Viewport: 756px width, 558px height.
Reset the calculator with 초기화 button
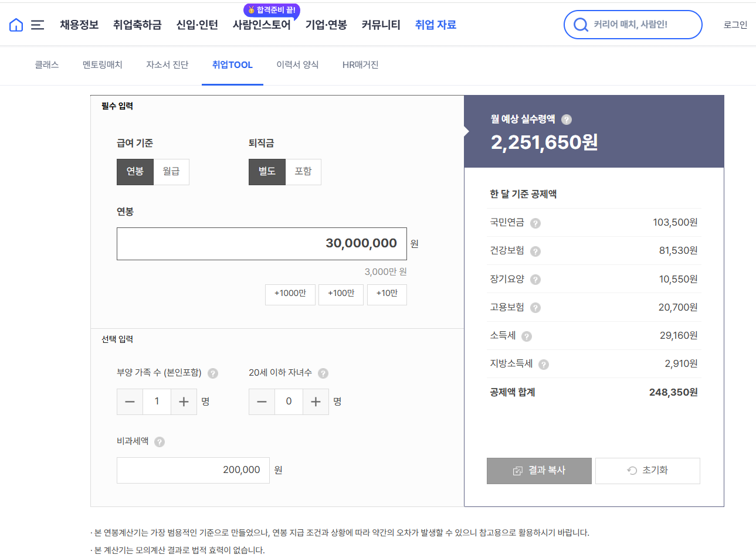(647, 470)
